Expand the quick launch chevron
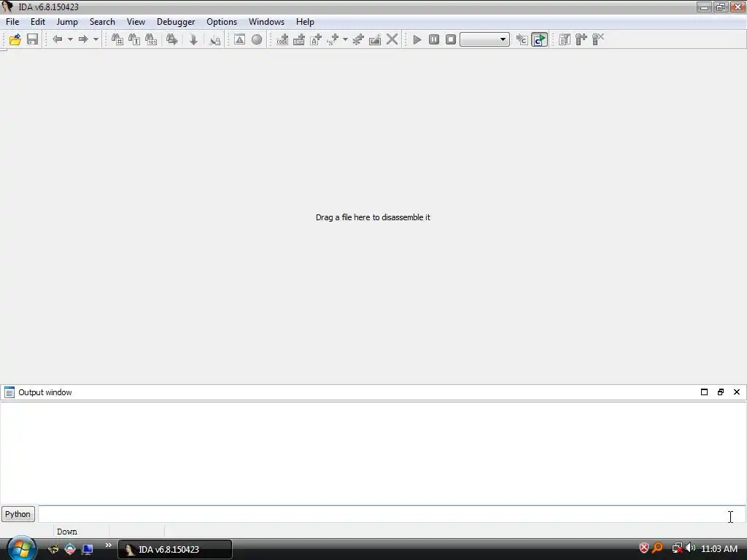 [x=108, y=545]
